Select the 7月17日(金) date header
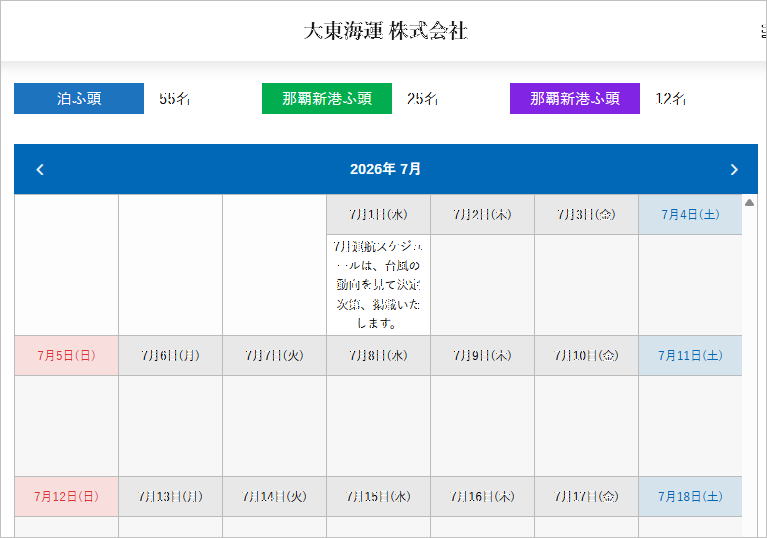The width and height of the screenshot is (767, 538). tap(586, 496)
